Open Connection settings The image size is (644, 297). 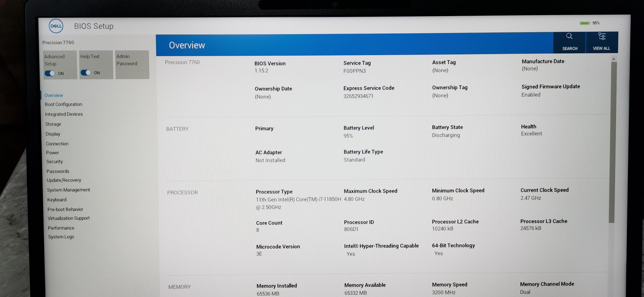coord(57,144)
